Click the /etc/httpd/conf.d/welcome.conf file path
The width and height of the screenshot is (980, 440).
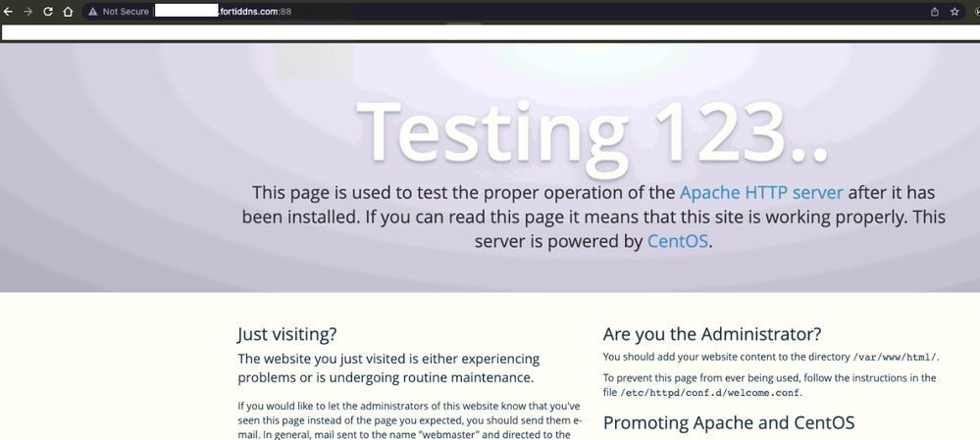(x=710, y=393)
